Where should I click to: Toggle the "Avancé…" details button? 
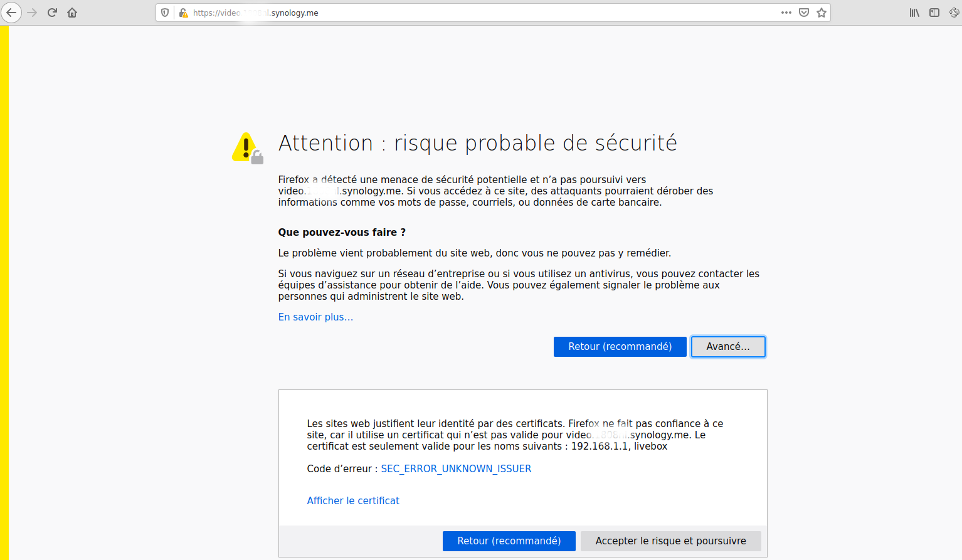pos(728,347)
